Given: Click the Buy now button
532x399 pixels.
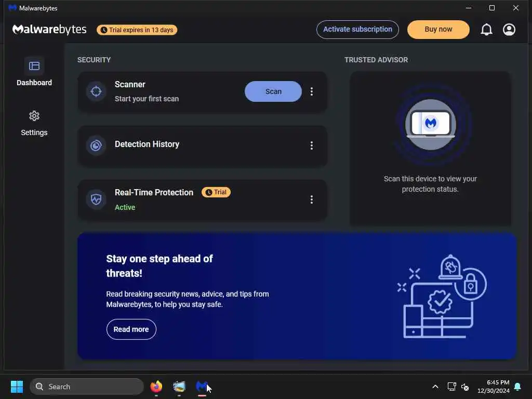Looking at the screenshot, I should (438, 30).
